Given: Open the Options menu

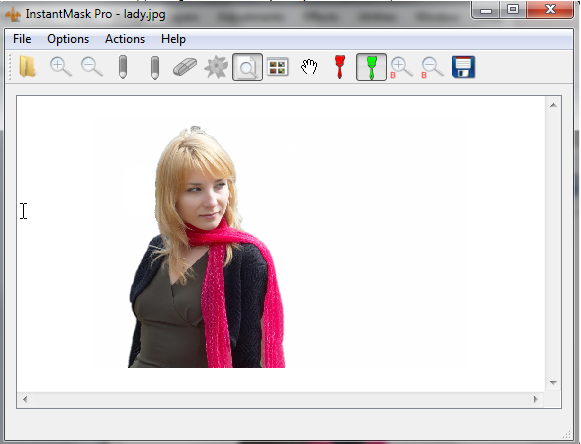Looking at the screenshot, I should click(x=68, y=39).
